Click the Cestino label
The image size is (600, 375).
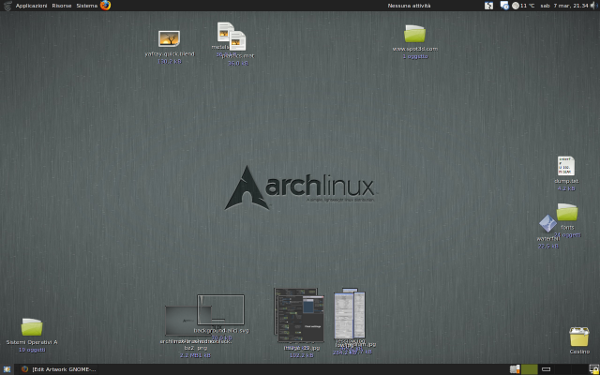pos(579,352)
